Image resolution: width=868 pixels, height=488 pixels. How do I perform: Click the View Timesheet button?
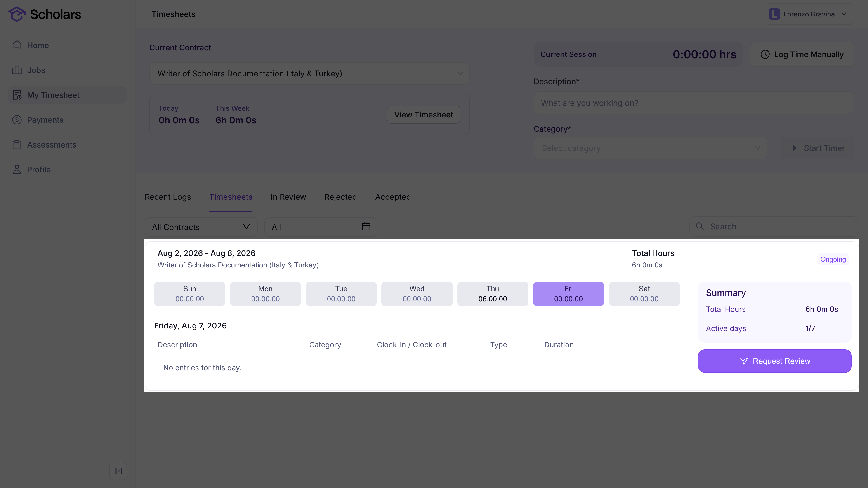(x=424, y=115)
